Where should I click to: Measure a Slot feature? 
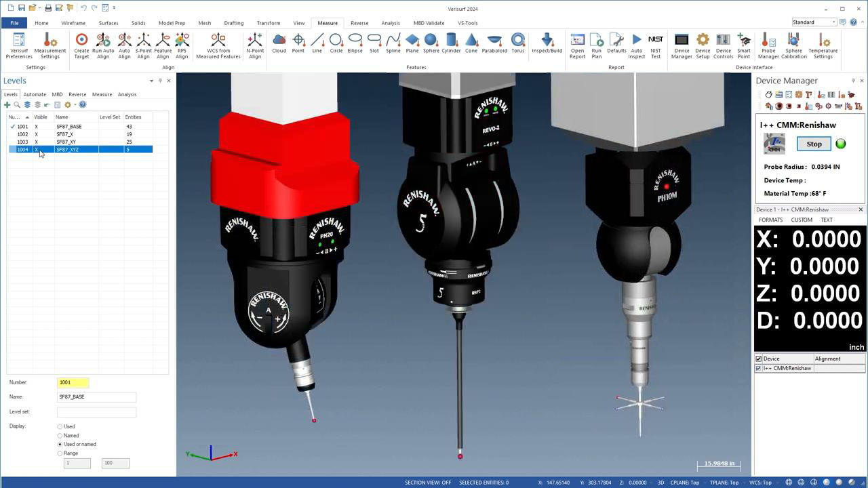pos(374,43)
